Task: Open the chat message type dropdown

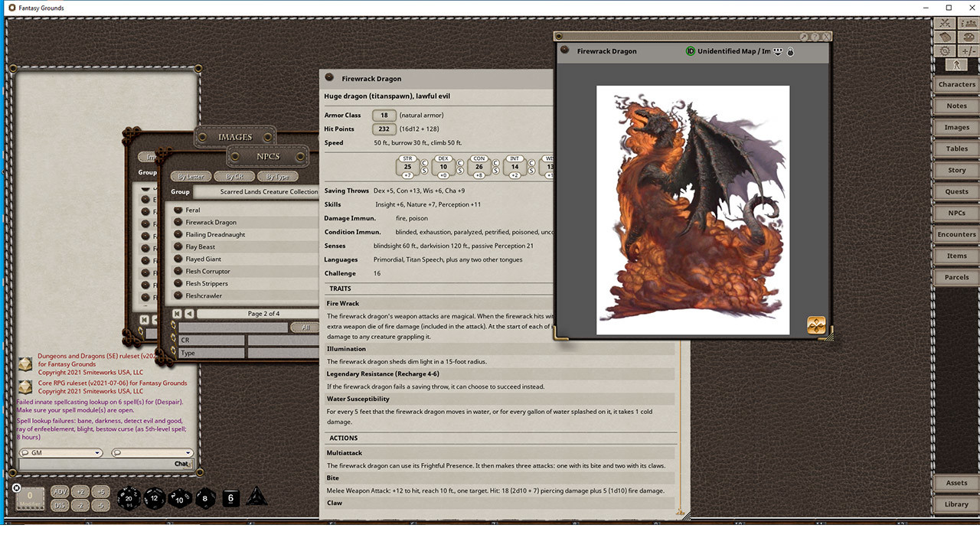Action: click(x=186, y=452)
